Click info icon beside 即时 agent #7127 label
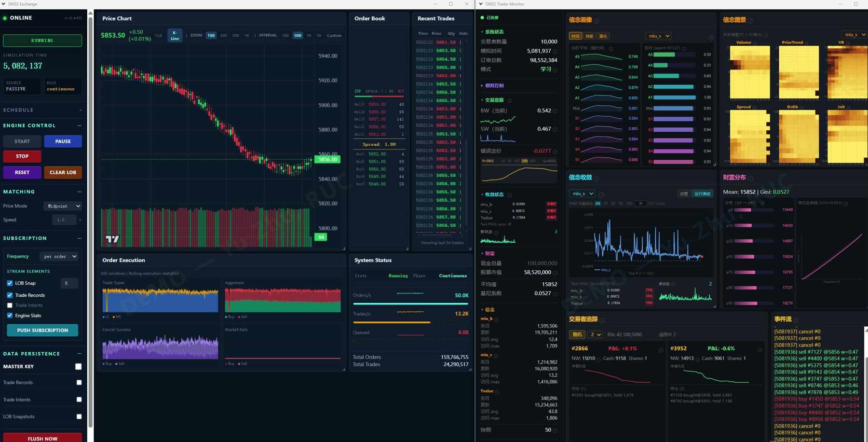Viewport: 868px width, 442px height. 684,49
